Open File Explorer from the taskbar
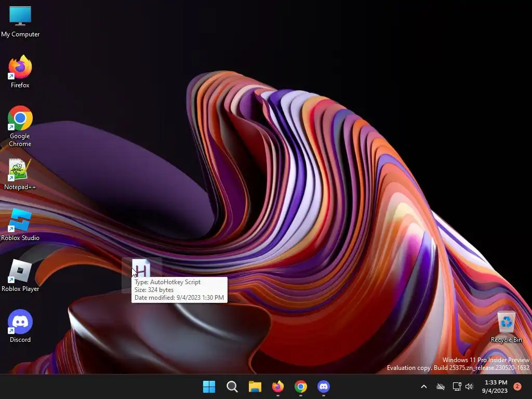This screenshot has width=532, height=399. pyautogui.click(x=255, y=387)
